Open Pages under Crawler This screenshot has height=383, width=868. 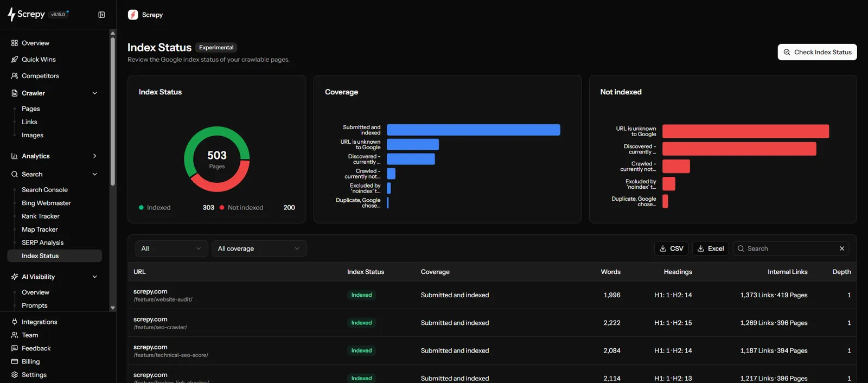[x=31, y=109]
